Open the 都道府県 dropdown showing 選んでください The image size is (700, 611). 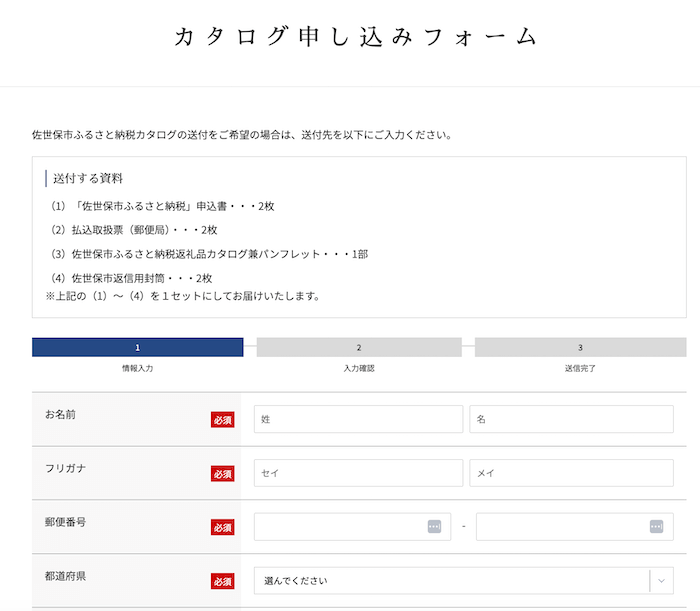click(x=450, y=581)
